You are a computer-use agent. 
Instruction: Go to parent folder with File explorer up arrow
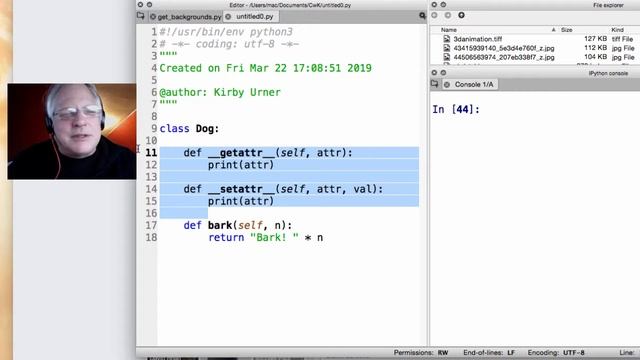[x=461, y=15]
